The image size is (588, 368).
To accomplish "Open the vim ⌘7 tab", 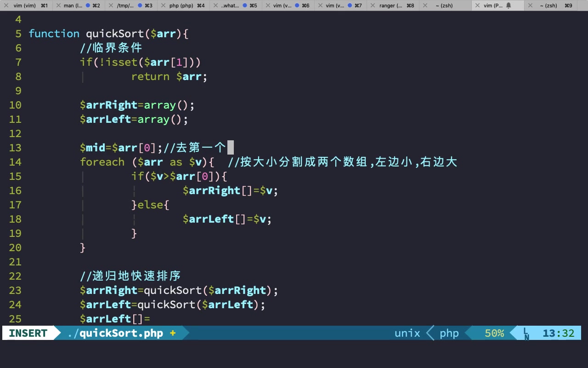I will click(x=340, y=6).
